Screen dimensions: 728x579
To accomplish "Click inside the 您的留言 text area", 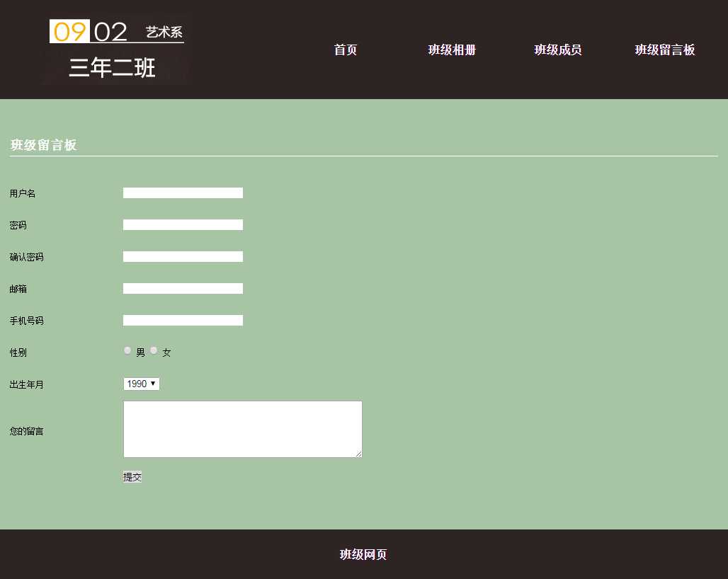I will [242, 429].
